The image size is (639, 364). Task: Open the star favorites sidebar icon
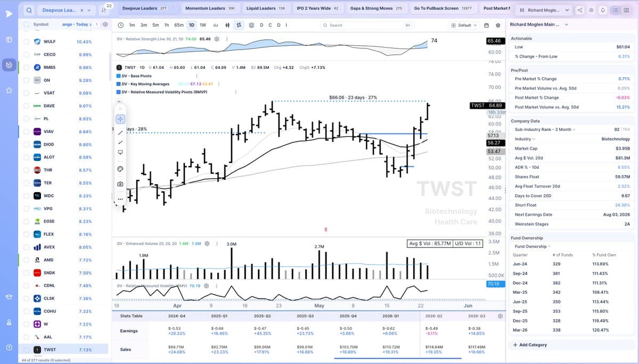coord(9,91)
